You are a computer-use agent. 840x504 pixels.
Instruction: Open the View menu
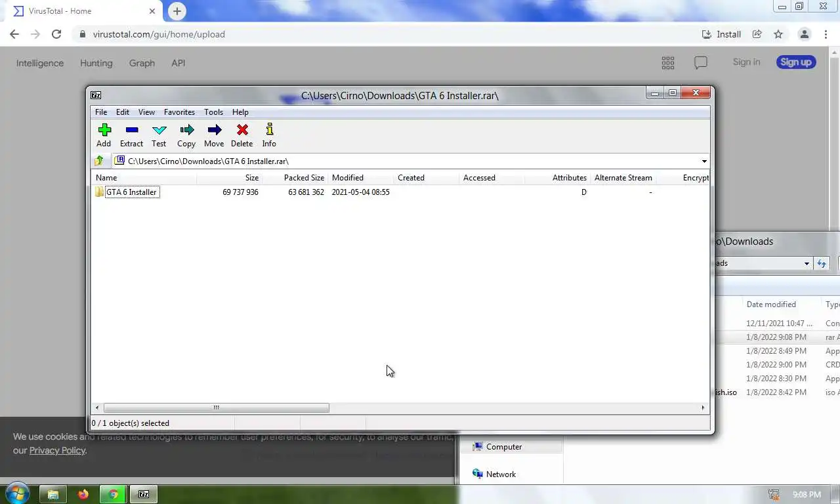[x=146, y=112]
